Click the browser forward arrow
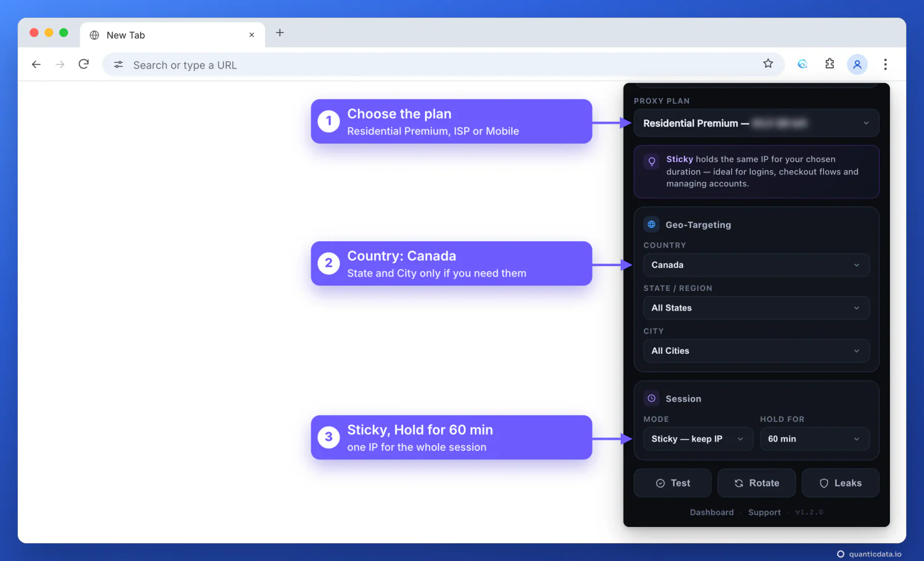Viewport: 924px width, 561px height. pos(60,65)
